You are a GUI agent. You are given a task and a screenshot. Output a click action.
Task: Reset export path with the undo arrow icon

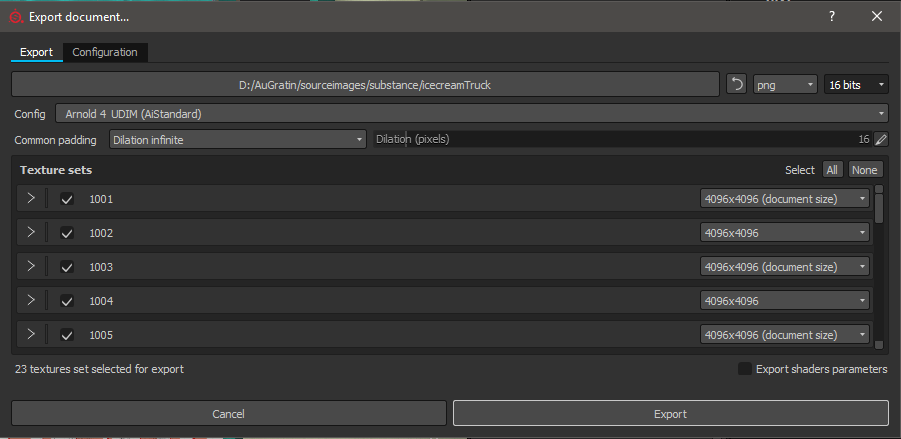[736, 84]
